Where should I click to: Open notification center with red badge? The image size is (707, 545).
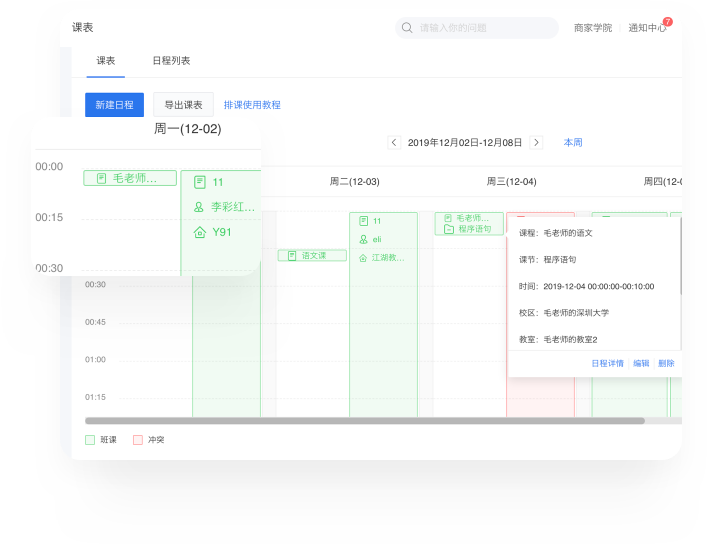tap(647, 28)
